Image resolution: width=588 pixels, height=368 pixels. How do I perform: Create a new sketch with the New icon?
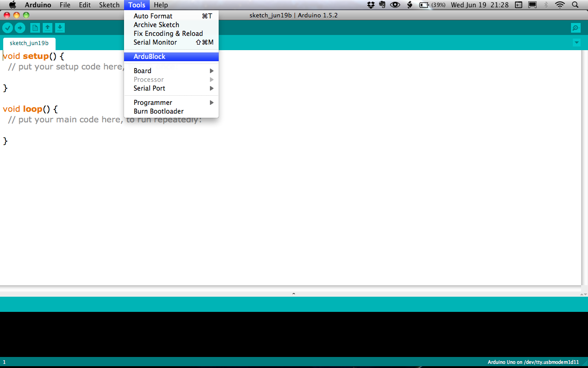[35, 28]
